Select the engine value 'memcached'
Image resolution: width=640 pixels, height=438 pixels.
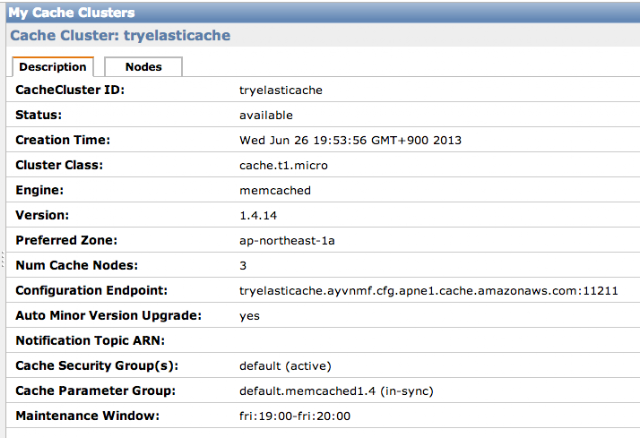[275, 191]
